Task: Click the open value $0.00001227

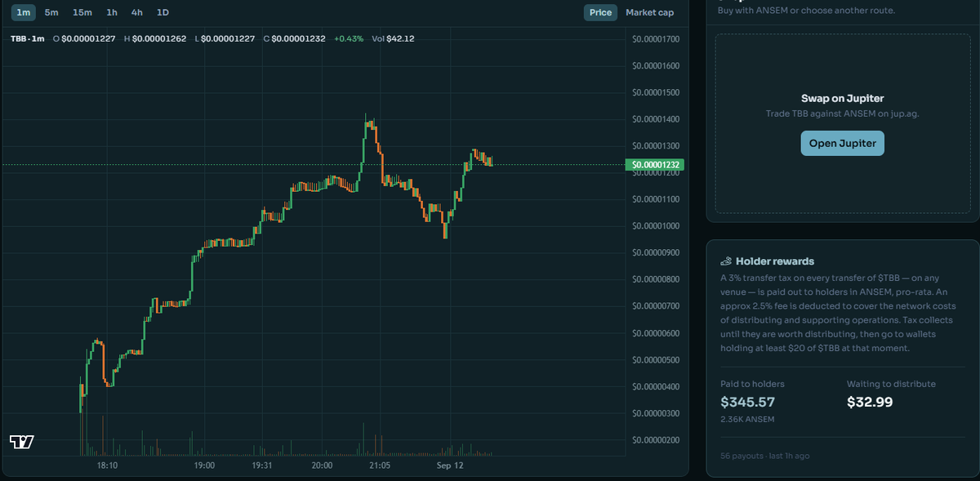Action: coord(89,38)
